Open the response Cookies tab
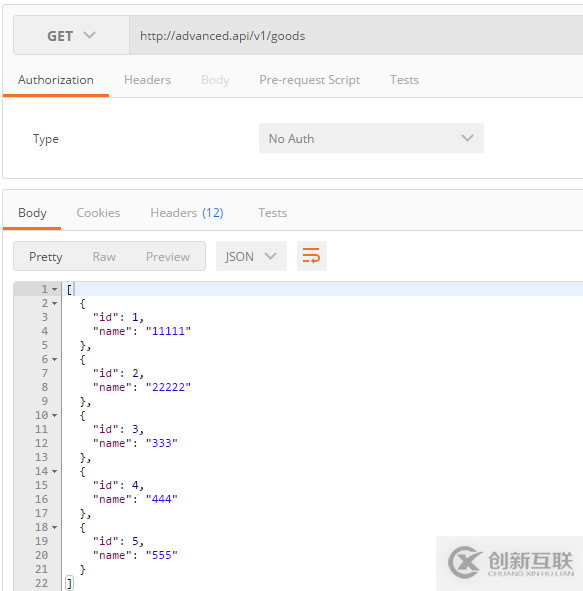583x591 pixels. point(98,213)
